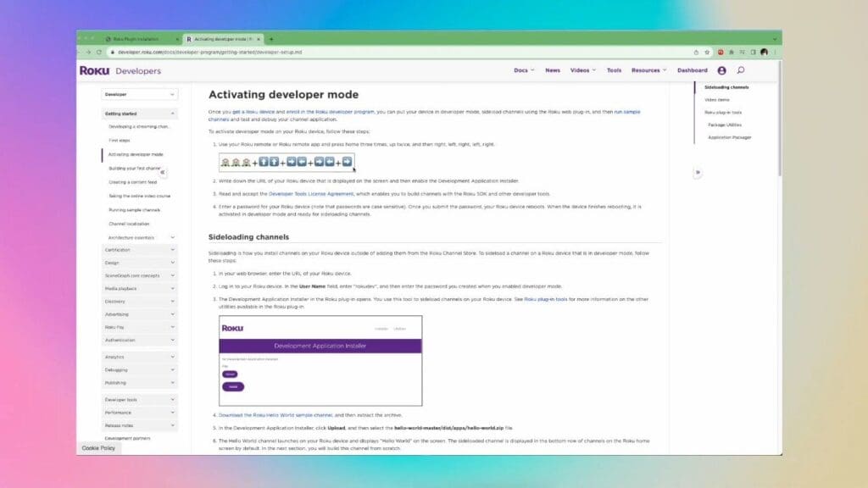
Task: Open the Developer dropdown selector
Action: [x=140, y=95]
